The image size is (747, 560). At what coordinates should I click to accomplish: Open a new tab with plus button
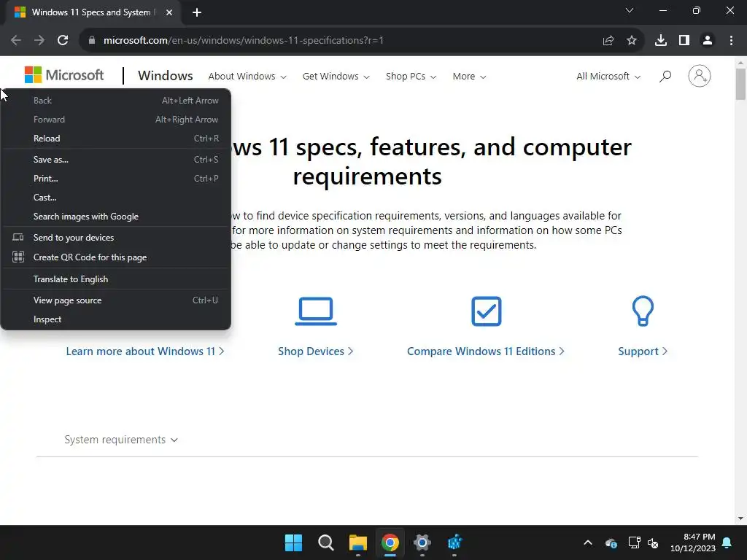click(x=197, y=12)
